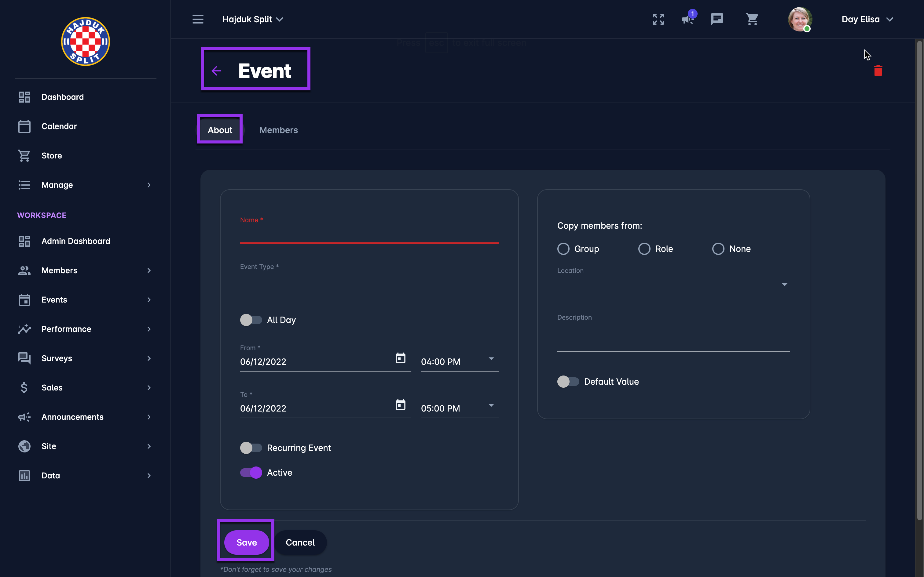
Task: Open the shopping cart in top bar
Action: (x=752, y=19)
